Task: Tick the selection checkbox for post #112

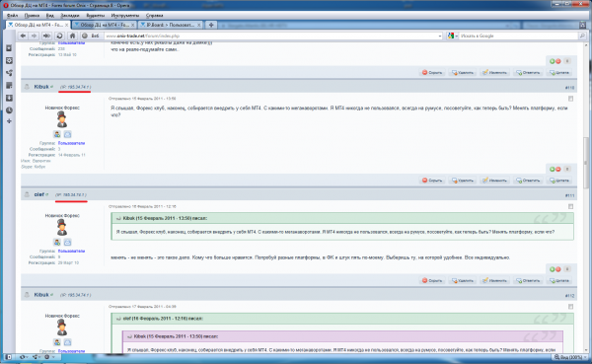Action: (570, 307)
